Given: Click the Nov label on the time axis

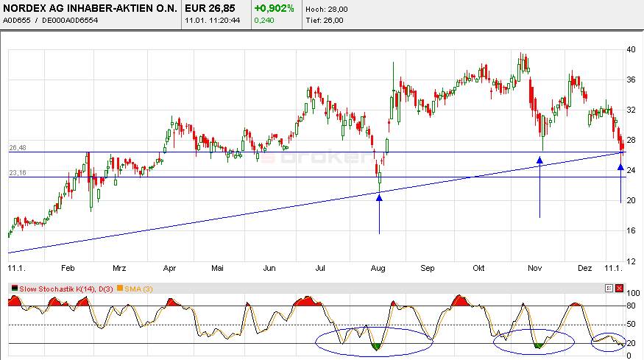Looking at the screenshot, I should (x=535, y=268).
